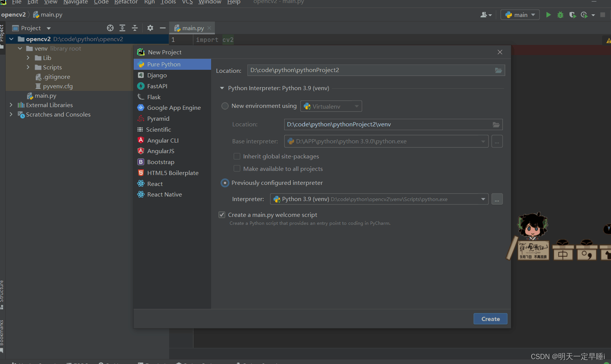Open the Window menu
The height and width of the screenshot is (364, 611).
[210, 2]
